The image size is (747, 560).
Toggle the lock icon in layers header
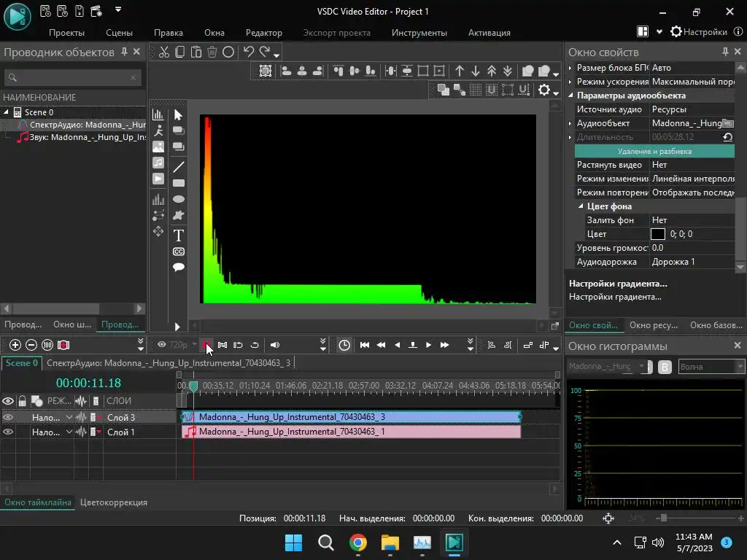(x=23, y=401)
